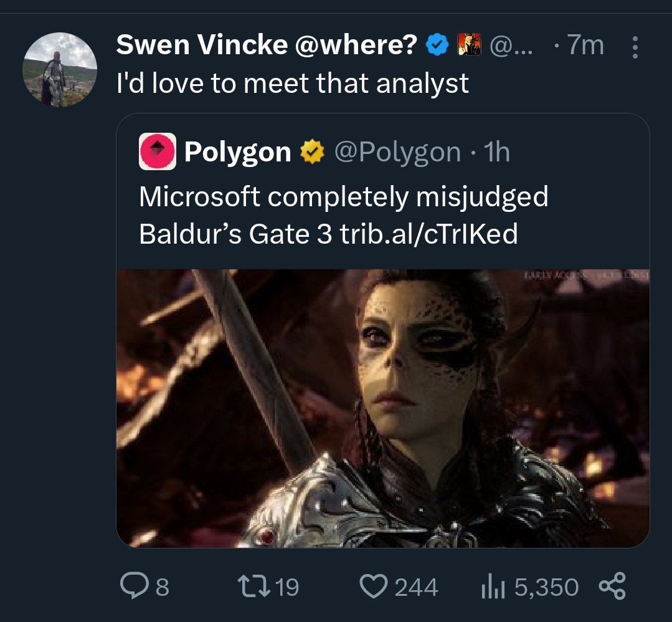Click the Polygon logo avatar
This screenshot has width=672, height=622.
click(157, 151)
